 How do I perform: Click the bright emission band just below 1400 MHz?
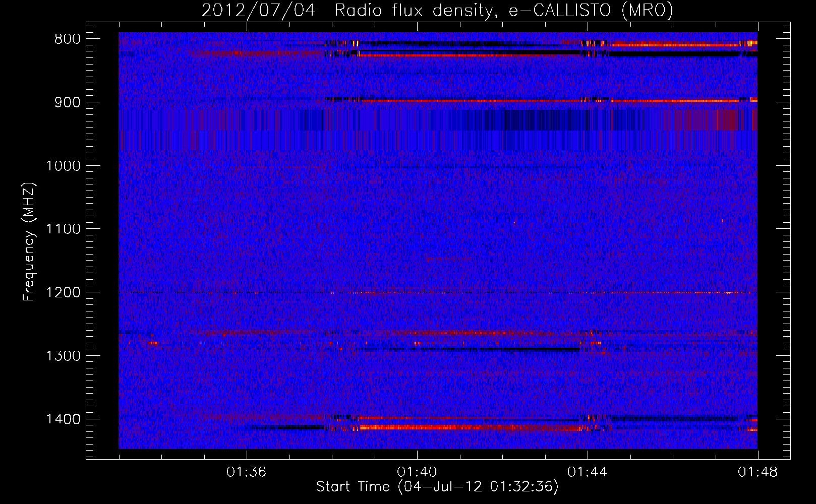click(x=469, y=428)
